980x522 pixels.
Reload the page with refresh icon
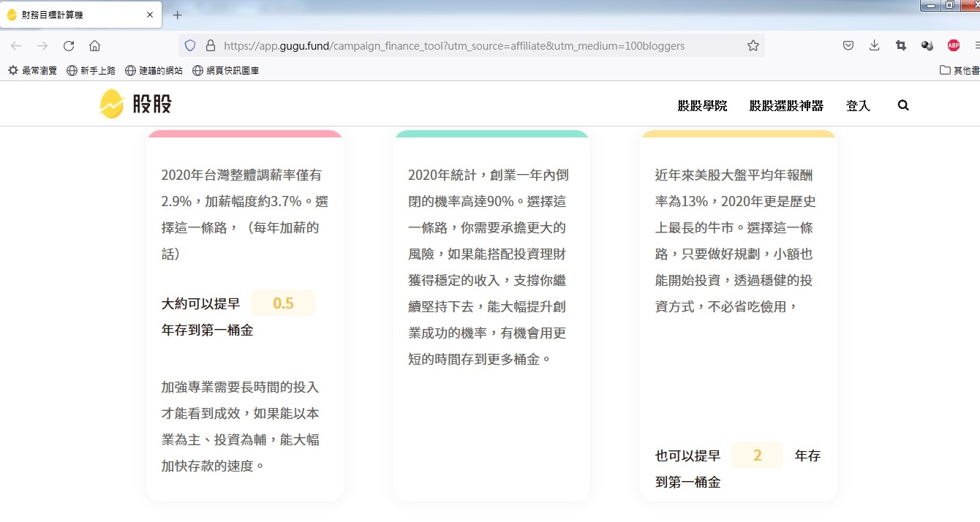pyautogui.click(x=69, y=46)
